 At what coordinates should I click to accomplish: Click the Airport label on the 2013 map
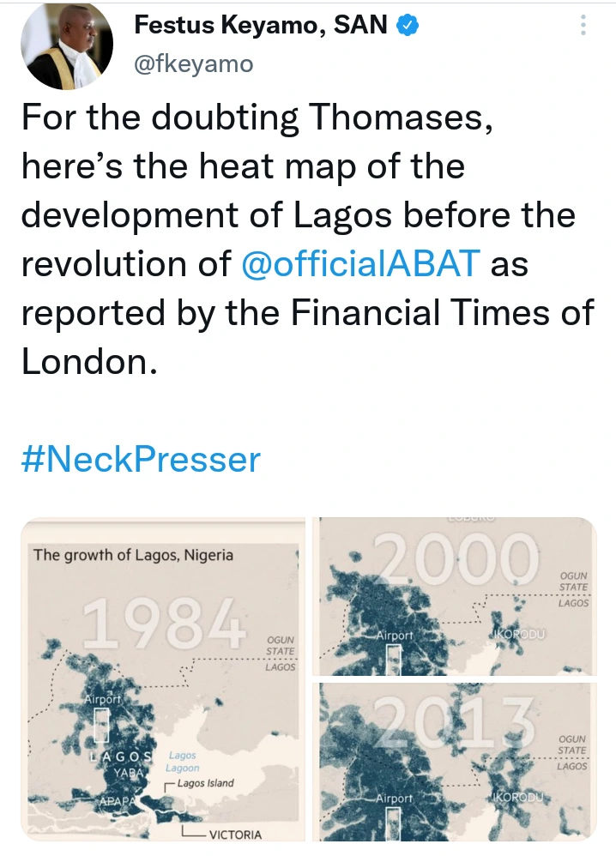tap(395, 799)
